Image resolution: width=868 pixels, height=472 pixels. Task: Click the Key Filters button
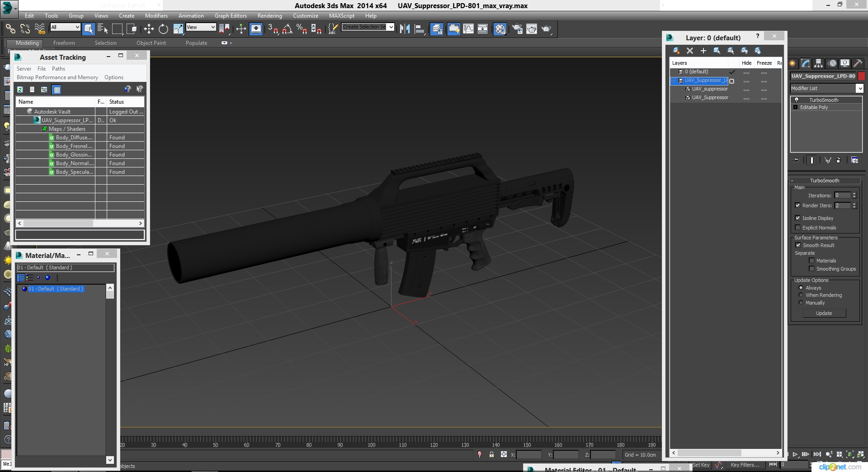click(745, 465)
